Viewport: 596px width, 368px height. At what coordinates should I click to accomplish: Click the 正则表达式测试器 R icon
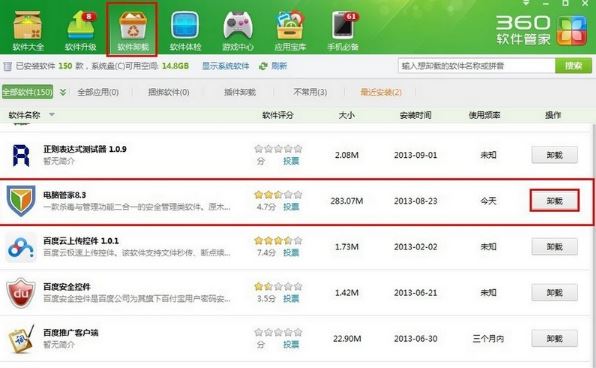[21, 155]
